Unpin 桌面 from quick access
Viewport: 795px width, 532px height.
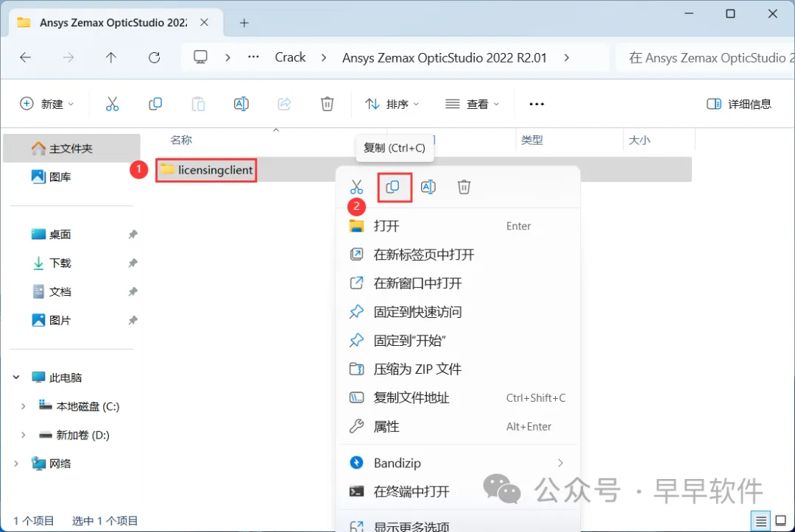click(x=132, y=234)
